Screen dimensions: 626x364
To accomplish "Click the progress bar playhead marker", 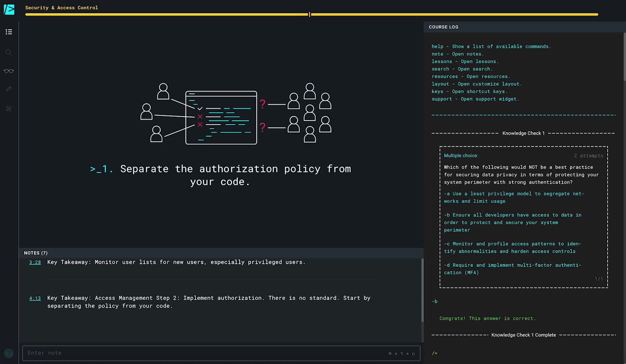I will pyautogui.click(x=309, y=14).
